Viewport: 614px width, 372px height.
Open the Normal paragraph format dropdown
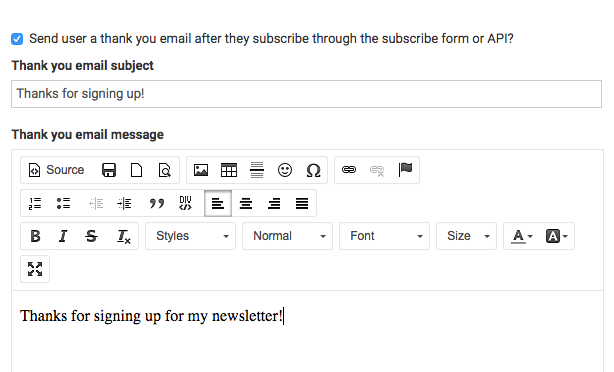click(x=287, y=236)
